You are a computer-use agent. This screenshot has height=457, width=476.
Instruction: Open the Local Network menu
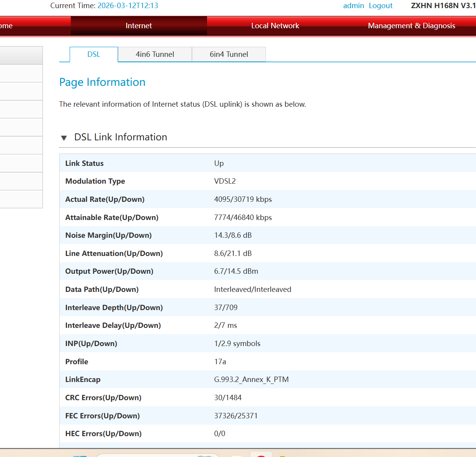coord(275,26)
